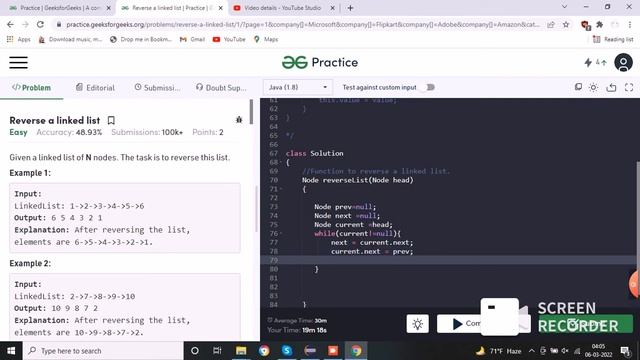
Task: Open Skype from taskbar
Action: click(287, 351)
